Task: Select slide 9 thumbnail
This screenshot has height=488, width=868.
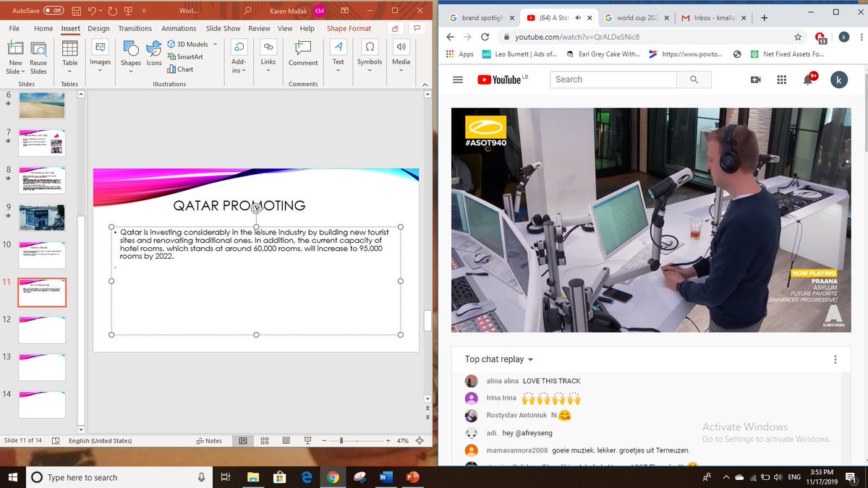Action: (43, 218)
